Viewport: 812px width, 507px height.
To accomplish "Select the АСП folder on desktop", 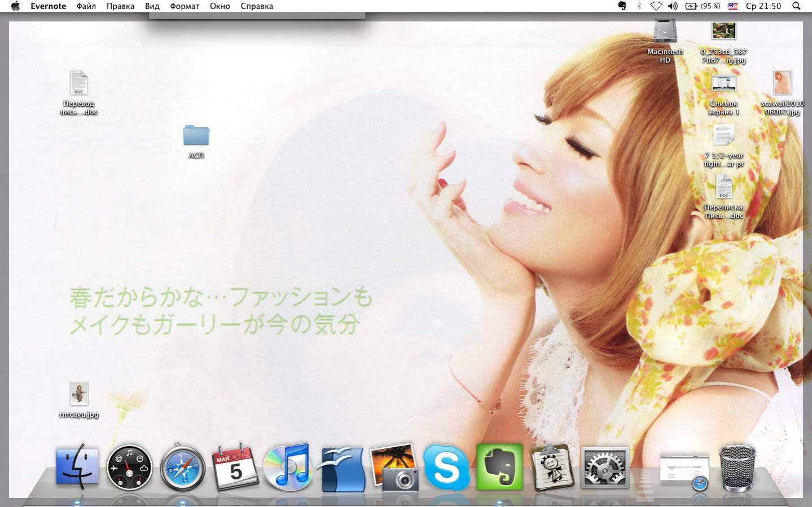I will [x=196, y=136].
